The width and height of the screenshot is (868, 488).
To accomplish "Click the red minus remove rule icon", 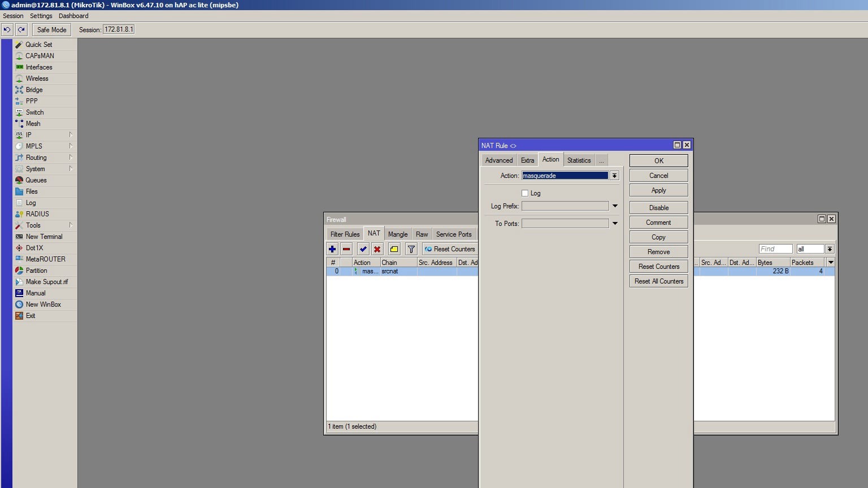I will 346,249.
